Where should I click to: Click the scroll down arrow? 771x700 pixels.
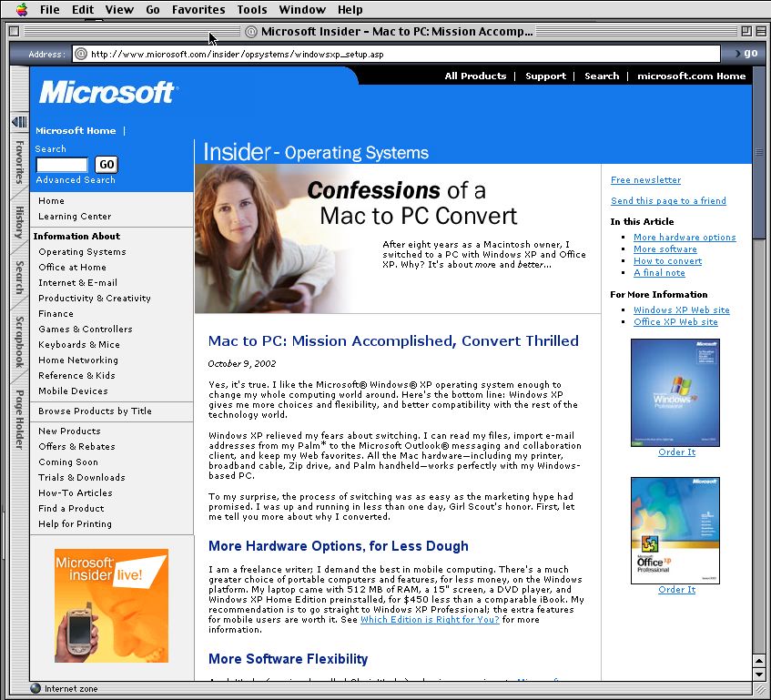click(759, 675)
